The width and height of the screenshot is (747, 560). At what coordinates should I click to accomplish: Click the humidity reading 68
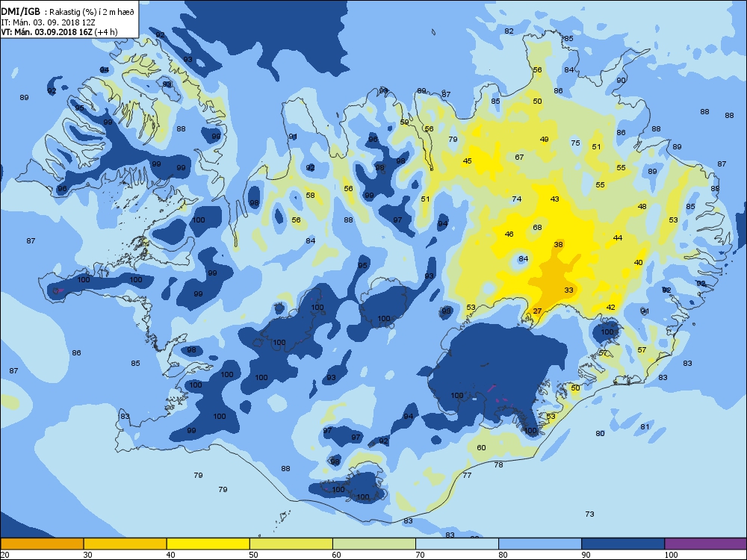tap(537, 227)
